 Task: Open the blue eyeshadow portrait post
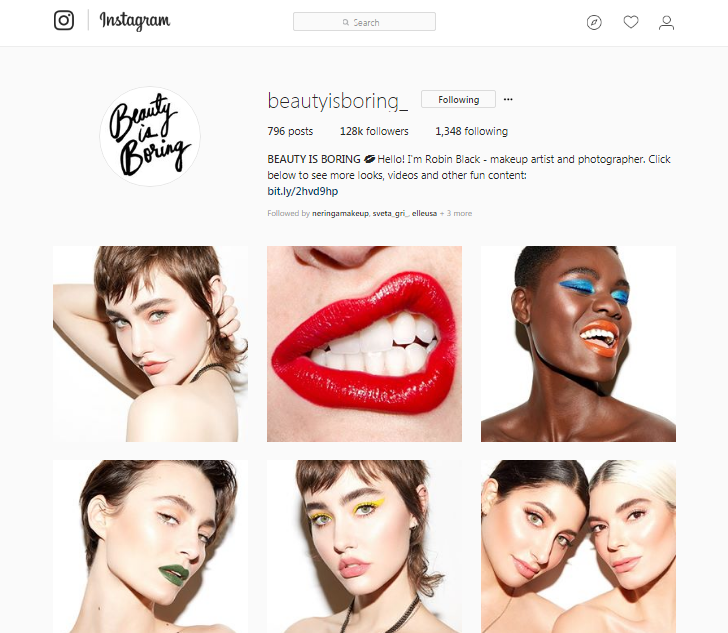click(x=578, y=344)
